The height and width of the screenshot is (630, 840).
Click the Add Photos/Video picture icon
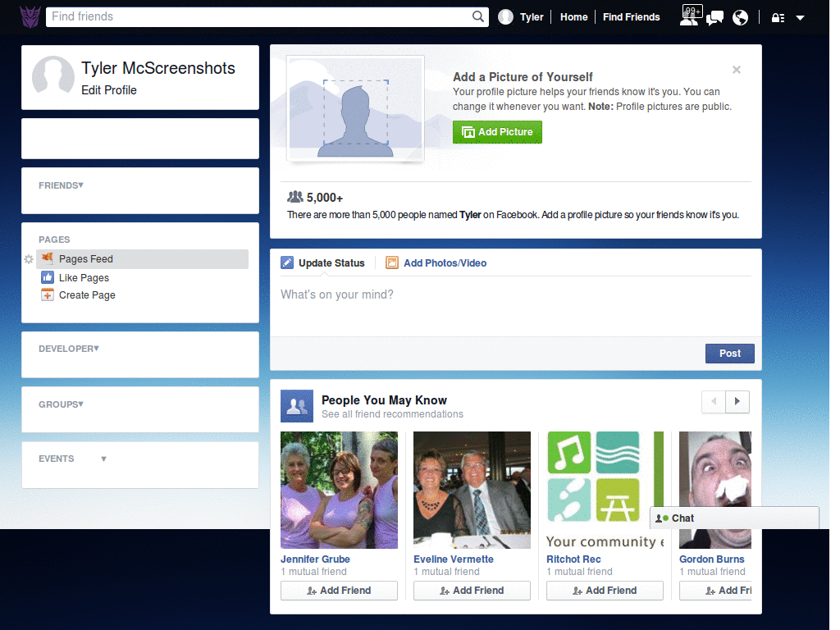(x=392, y=262)
